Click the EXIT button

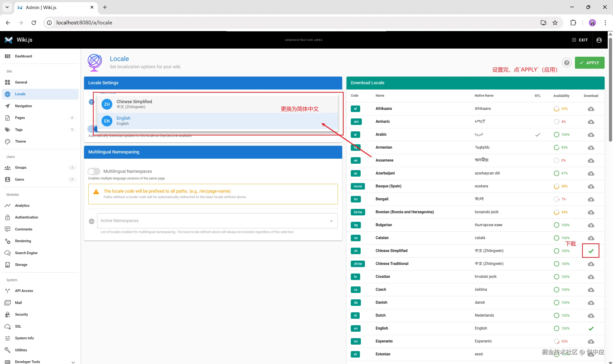pos(580,40)
